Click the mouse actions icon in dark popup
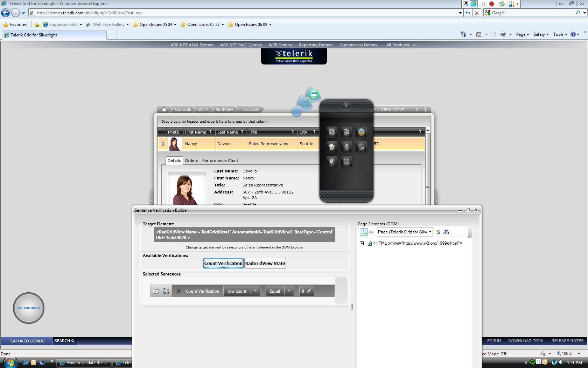The image size is (588, 368). tap(332, 161)
